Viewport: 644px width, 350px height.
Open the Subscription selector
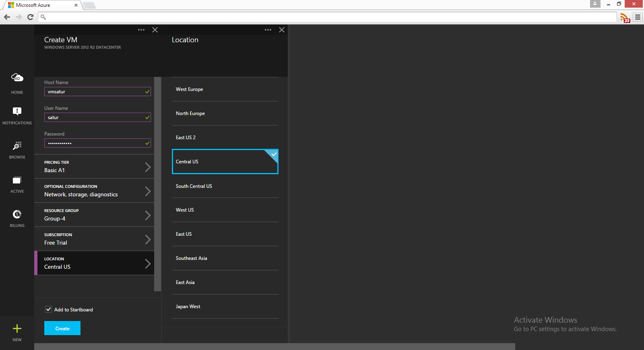click(x=94, y=239)
